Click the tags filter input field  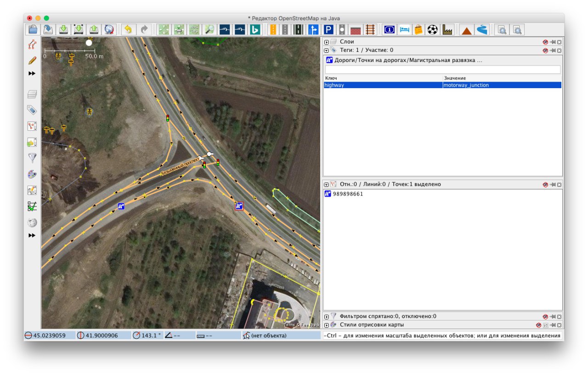(443, 70)
